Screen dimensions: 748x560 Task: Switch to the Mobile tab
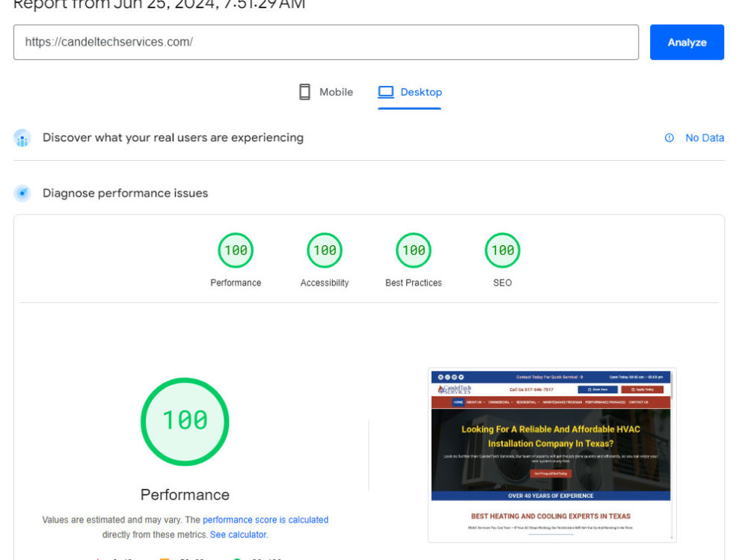click(x=326, y=92)
